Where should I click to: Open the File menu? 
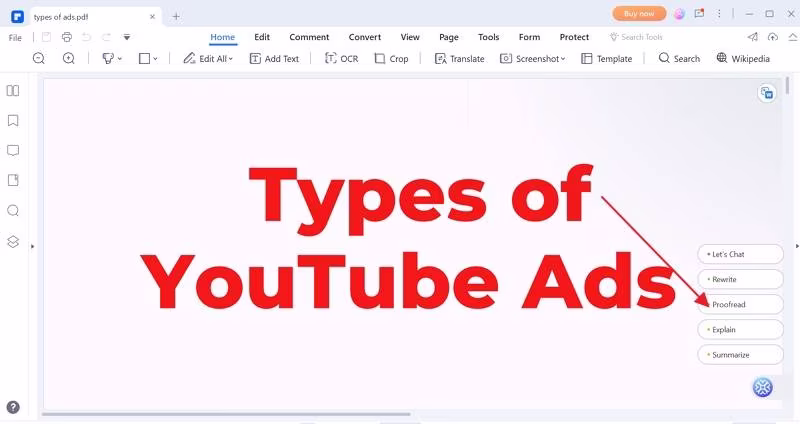click(15, 38)
